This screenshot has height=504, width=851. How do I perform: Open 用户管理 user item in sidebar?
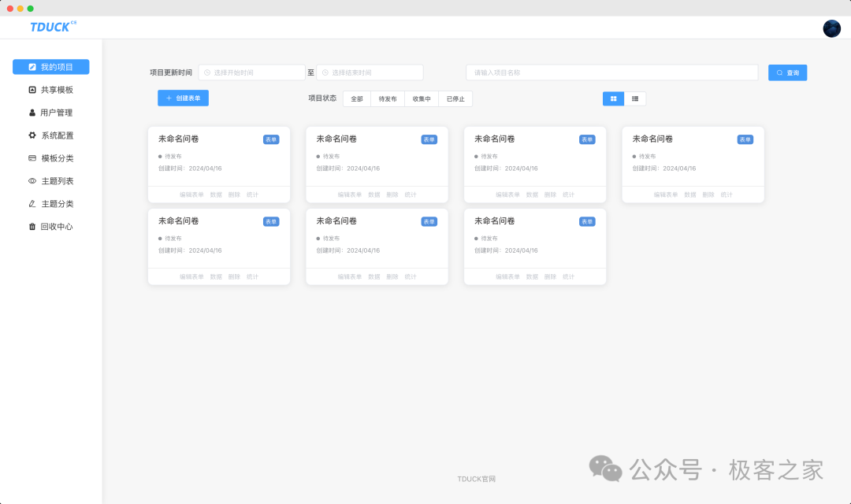51,113
